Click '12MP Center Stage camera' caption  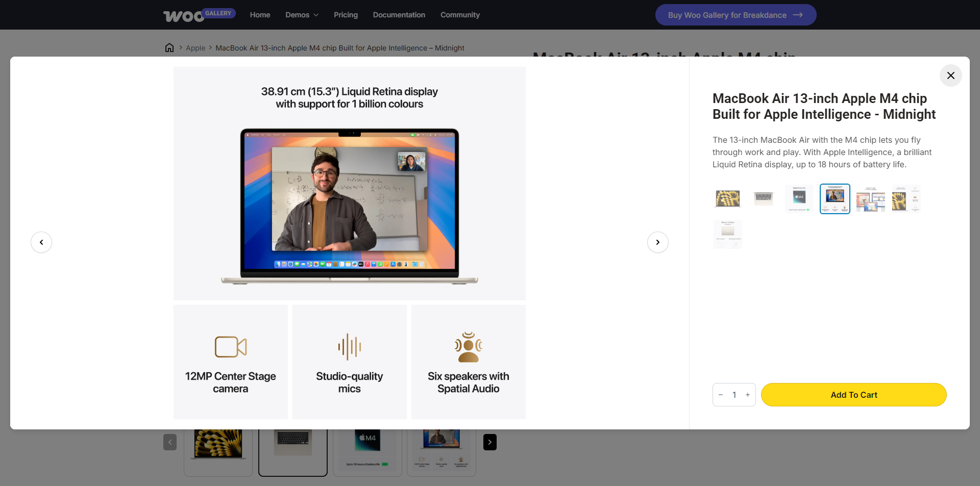[x=231, y=382]
